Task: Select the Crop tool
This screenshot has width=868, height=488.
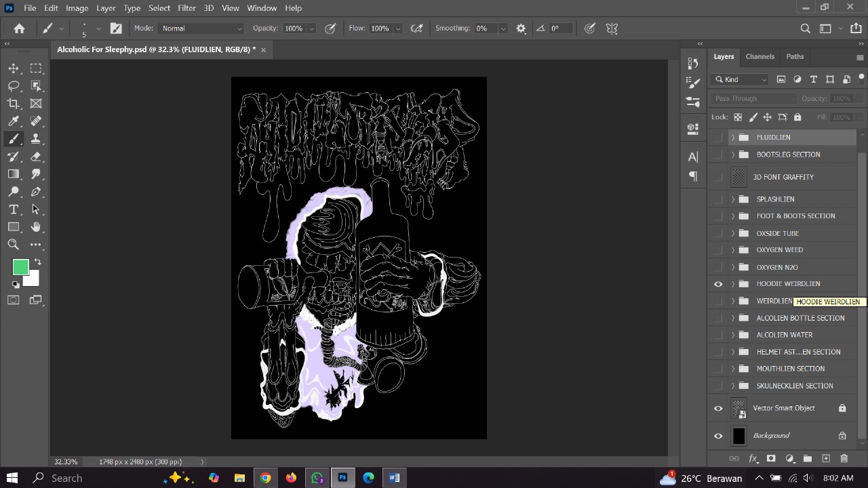Action: point(14,104)
